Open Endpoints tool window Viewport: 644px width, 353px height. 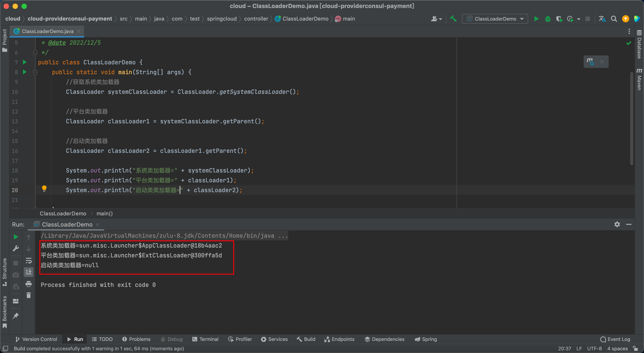pos(339,339)
